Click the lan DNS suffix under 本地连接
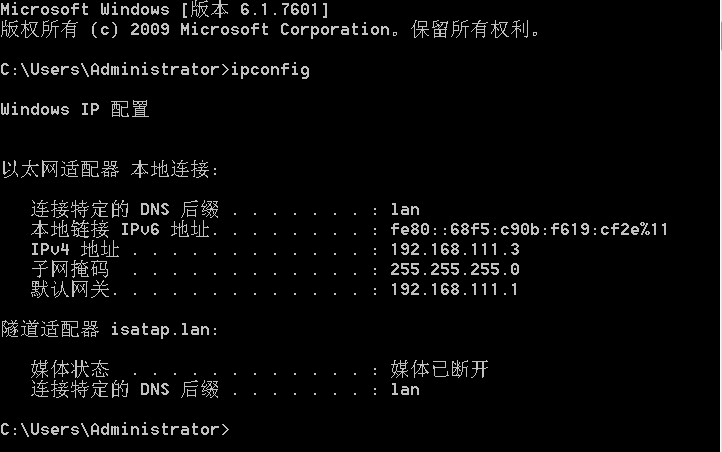 [x=405, y=210]
